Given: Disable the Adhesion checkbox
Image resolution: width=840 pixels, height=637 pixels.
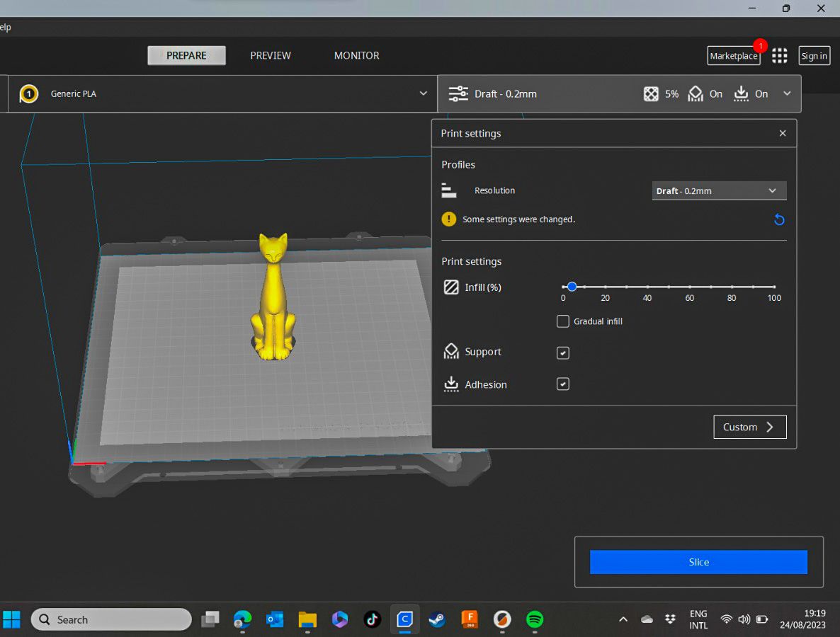Looking at the screenshot, I should coord(563,384).
